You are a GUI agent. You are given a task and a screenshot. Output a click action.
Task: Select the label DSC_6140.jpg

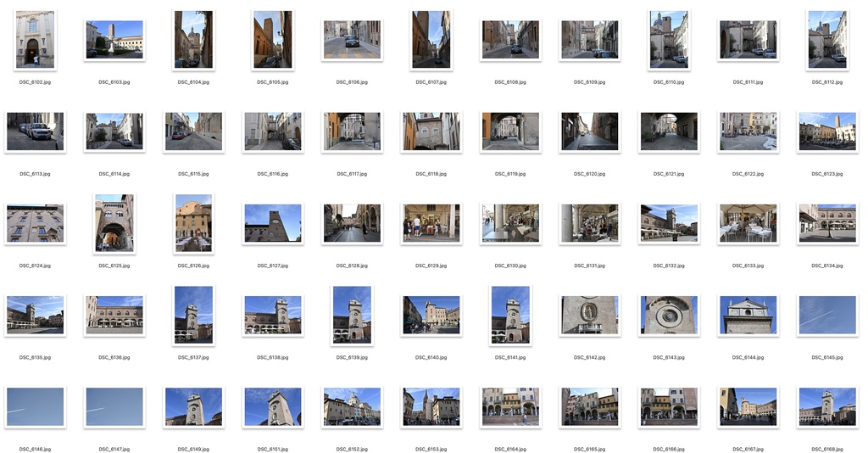point(431,358)
